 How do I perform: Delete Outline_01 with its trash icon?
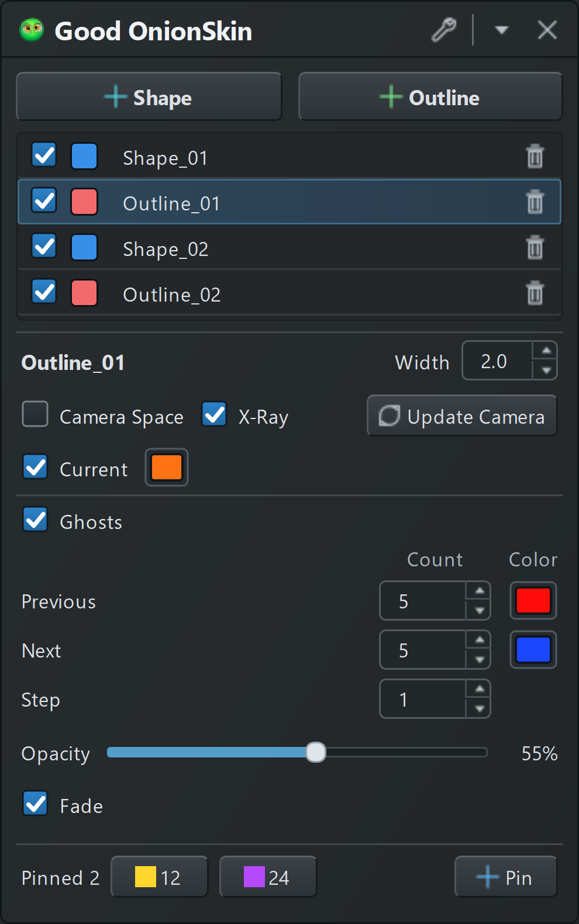(x=535, y=202)
